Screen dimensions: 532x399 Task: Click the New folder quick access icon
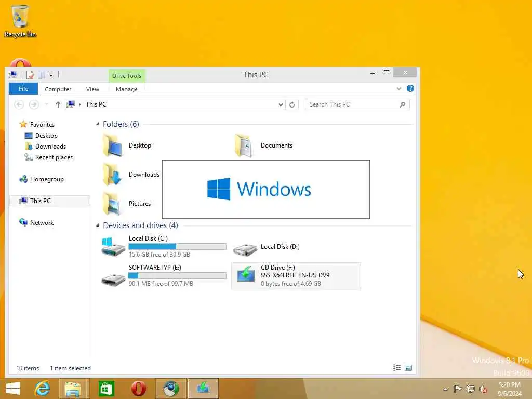(x=42, y=75)
